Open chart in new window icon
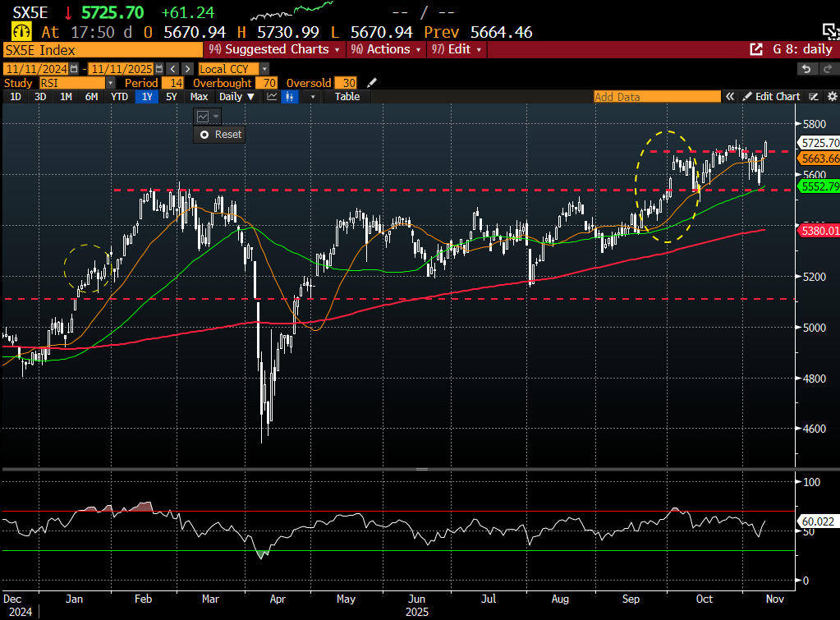 (x=756, y=49)
